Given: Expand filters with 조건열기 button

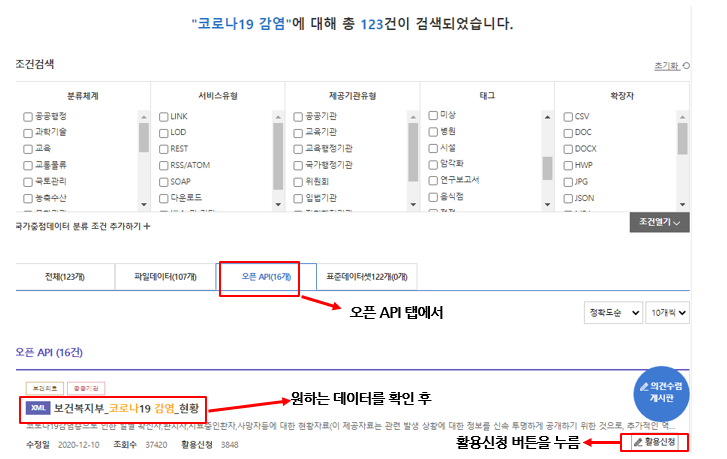Looking at the screenshot, I should click(x=659, y=222).
